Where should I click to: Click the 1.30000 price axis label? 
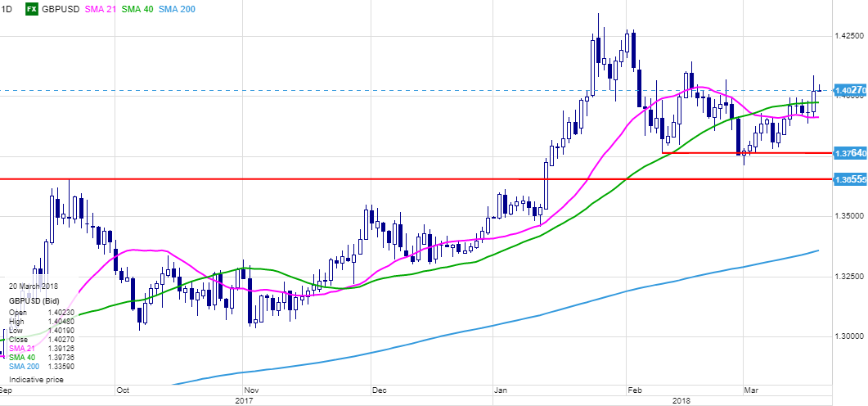(848, 336)
